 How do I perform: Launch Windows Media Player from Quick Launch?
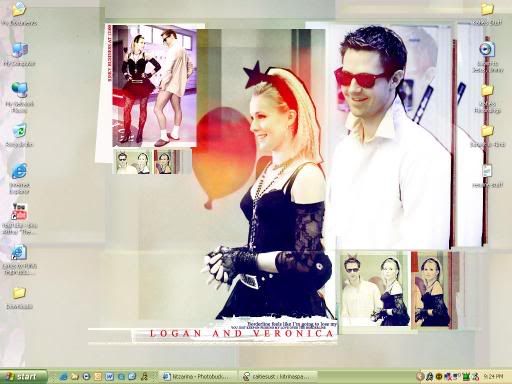pos(86,377)
